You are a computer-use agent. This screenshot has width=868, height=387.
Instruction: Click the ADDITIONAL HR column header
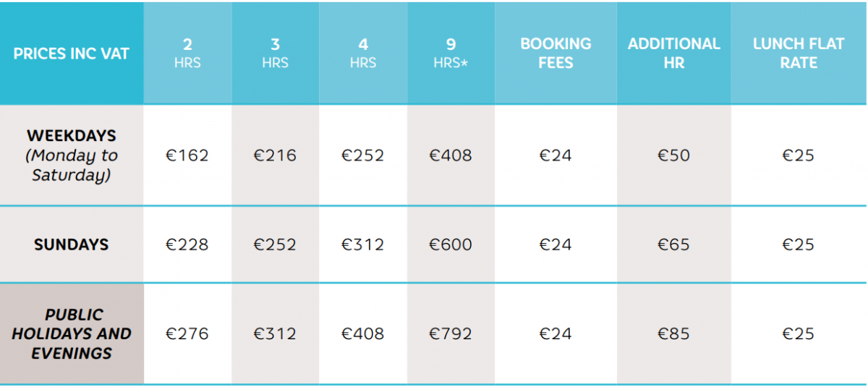(673, 54)
